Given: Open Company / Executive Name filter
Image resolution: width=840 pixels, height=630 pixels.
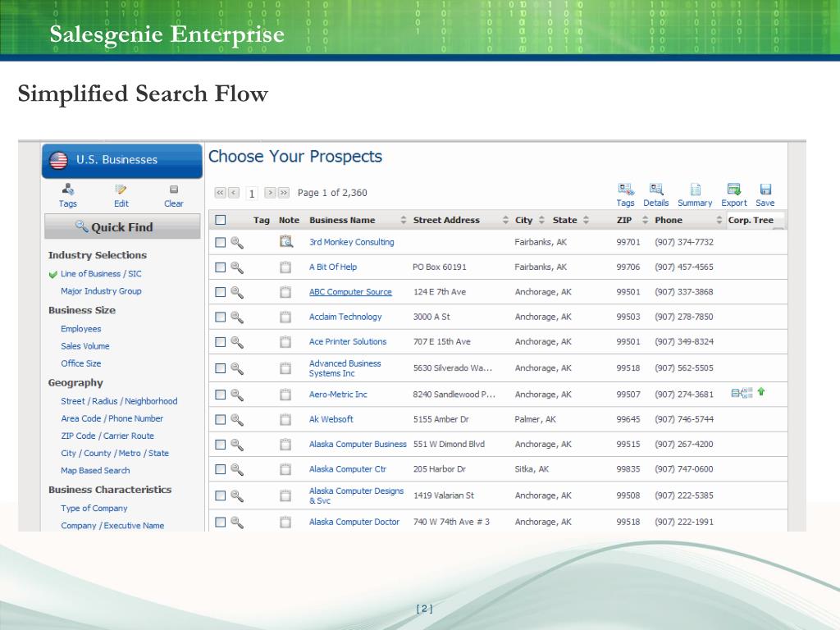Looking at the screenshot, I should click(112, 526).
